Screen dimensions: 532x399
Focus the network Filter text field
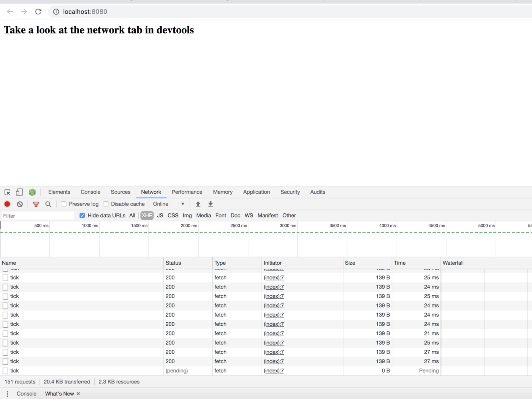38,216
